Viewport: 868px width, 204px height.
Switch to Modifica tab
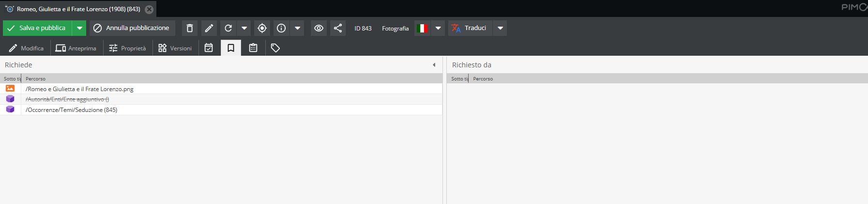(x=27, y=48)
